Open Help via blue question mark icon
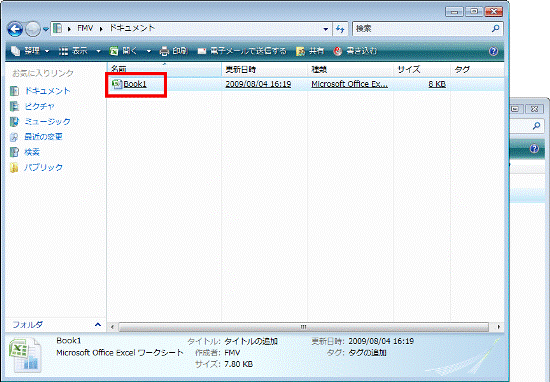This screenshot has height=382, width=550. coord(494,52)
